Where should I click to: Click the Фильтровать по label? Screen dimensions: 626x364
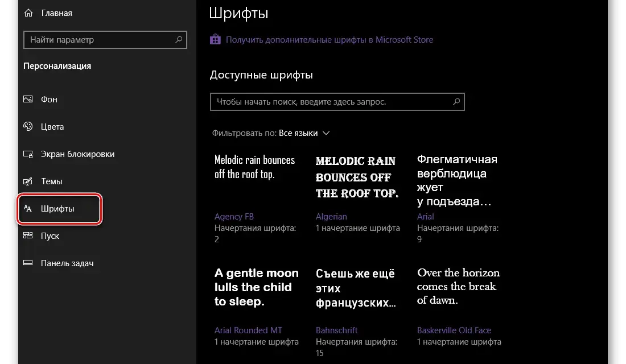tap(244, 133)
